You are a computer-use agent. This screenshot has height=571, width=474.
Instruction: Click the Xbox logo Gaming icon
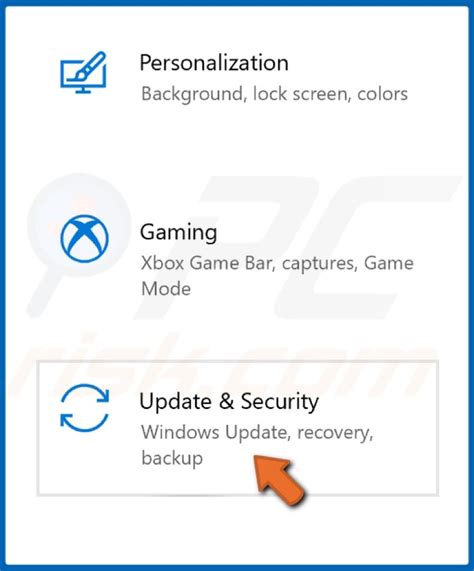coord(84,239)
